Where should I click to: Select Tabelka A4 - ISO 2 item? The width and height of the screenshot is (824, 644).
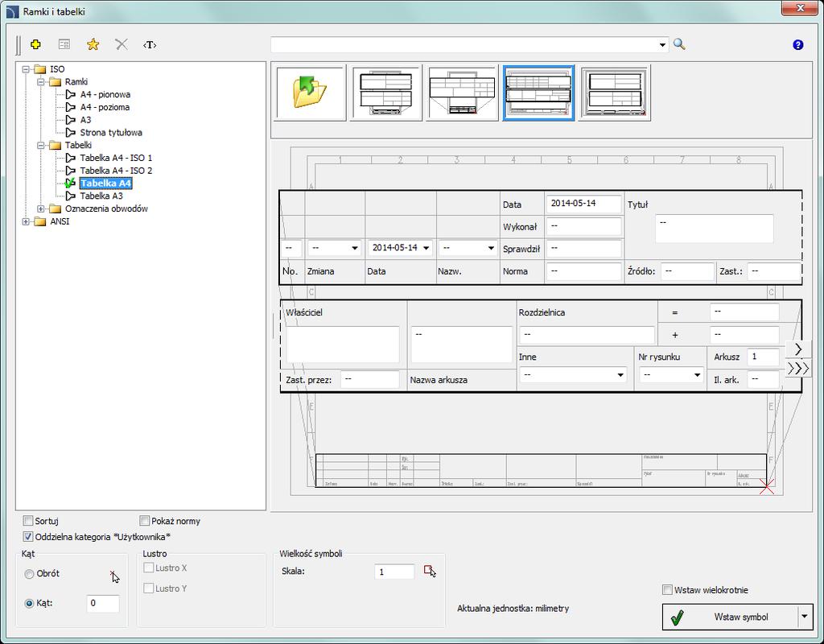[x=116, y=171]
